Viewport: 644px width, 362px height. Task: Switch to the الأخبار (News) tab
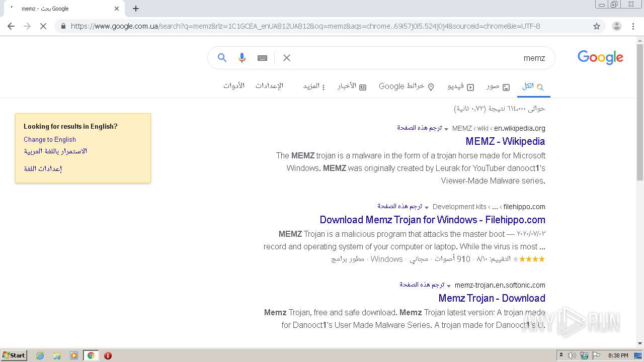(352, 86)
